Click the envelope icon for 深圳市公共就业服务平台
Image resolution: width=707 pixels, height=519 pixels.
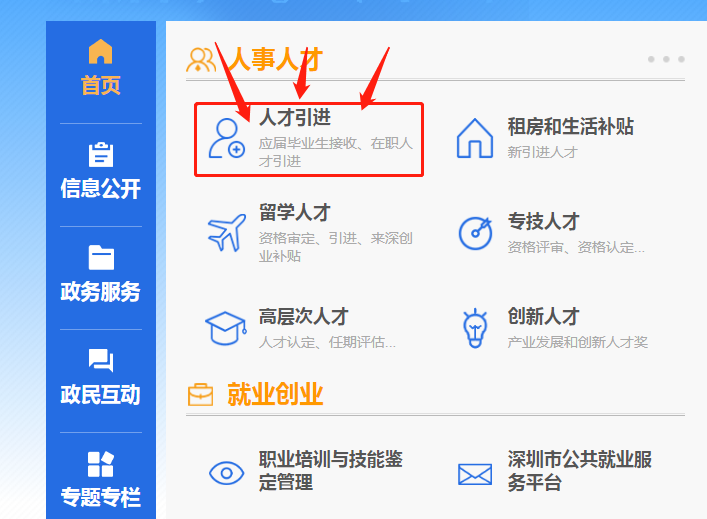(475, 474)
